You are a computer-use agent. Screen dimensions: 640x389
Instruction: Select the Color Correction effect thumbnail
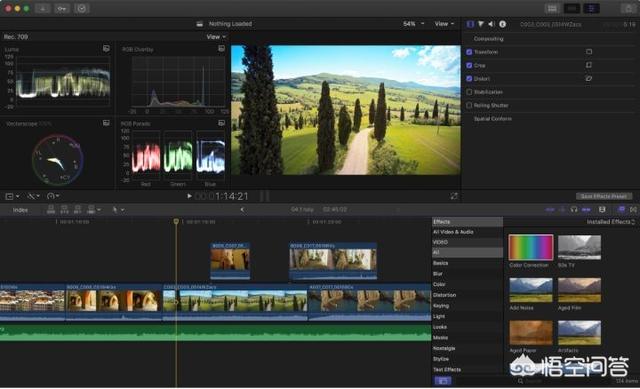(x=531, y=247)
